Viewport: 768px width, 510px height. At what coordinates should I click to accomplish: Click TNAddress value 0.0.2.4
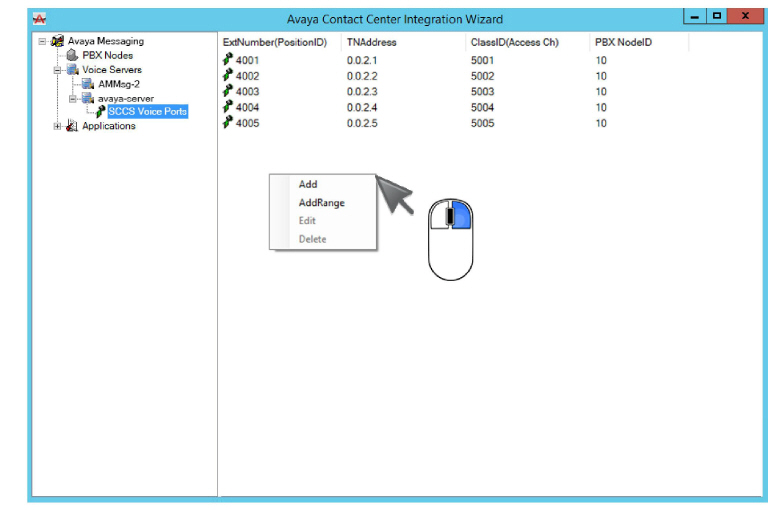[362, 107]
